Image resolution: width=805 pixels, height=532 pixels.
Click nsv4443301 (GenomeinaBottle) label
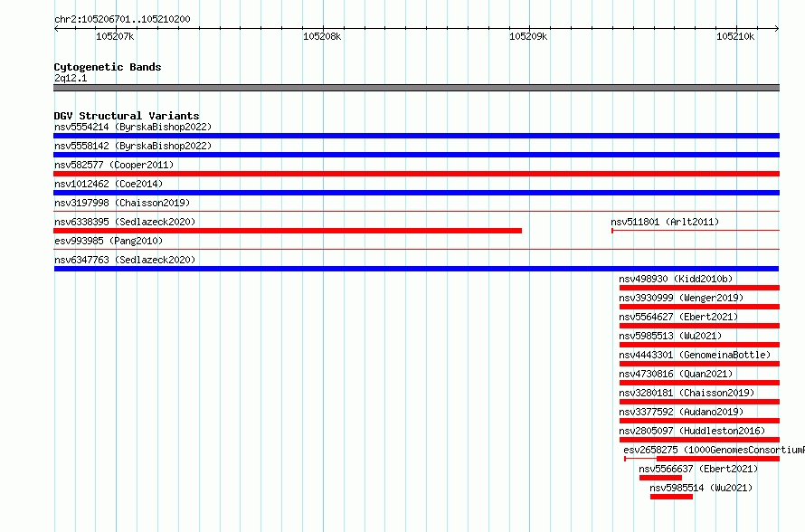coord(695,355)
